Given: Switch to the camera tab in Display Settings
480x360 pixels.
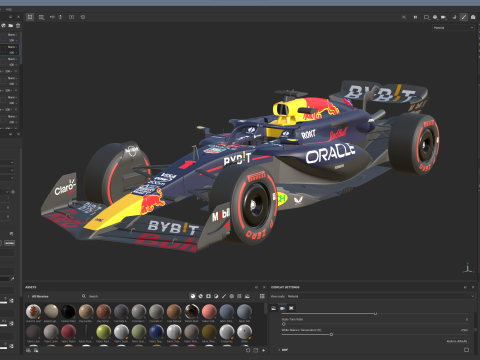Looking at the screenshot, I should [282, 308].
